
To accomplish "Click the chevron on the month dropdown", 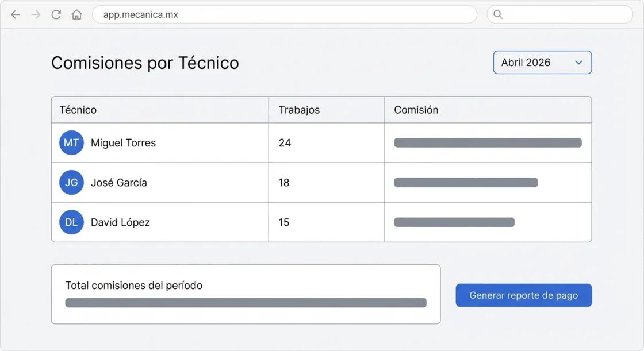I will tap(578, 62).
